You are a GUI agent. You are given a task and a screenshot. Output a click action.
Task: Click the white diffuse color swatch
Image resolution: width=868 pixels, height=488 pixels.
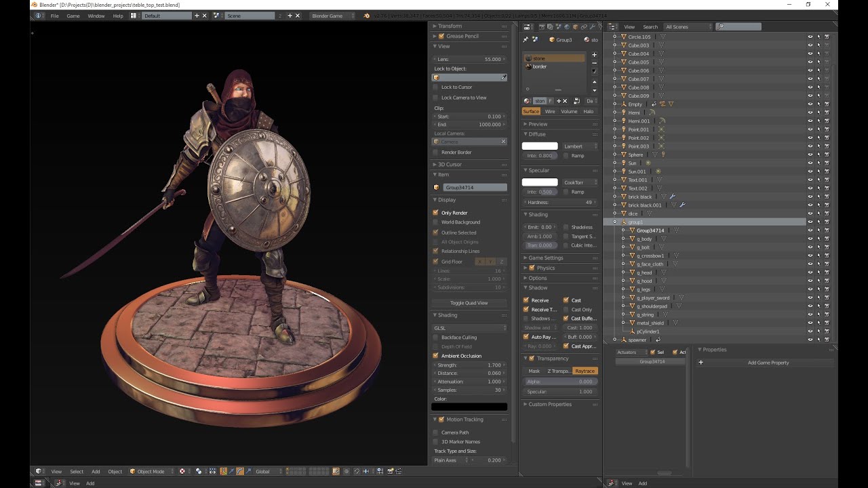point(540,146)
